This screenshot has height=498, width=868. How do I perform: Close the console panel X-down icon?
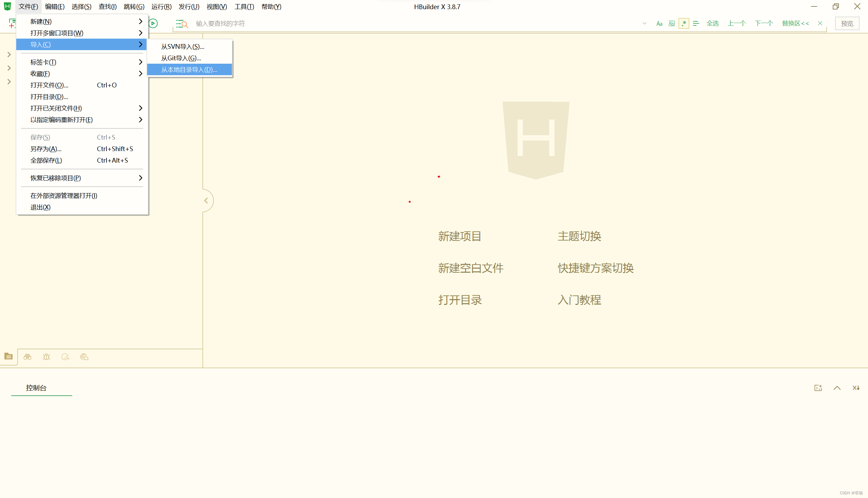(856, 388)
